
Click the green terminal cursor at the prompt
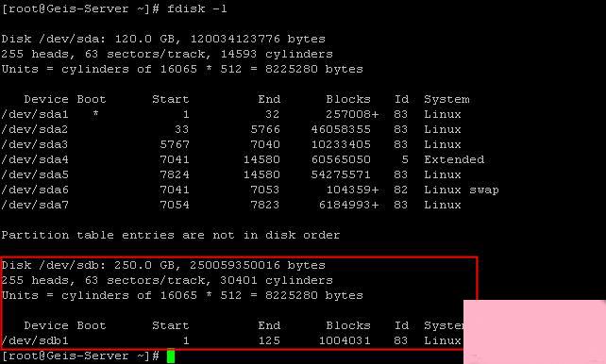tap(171, 356)
